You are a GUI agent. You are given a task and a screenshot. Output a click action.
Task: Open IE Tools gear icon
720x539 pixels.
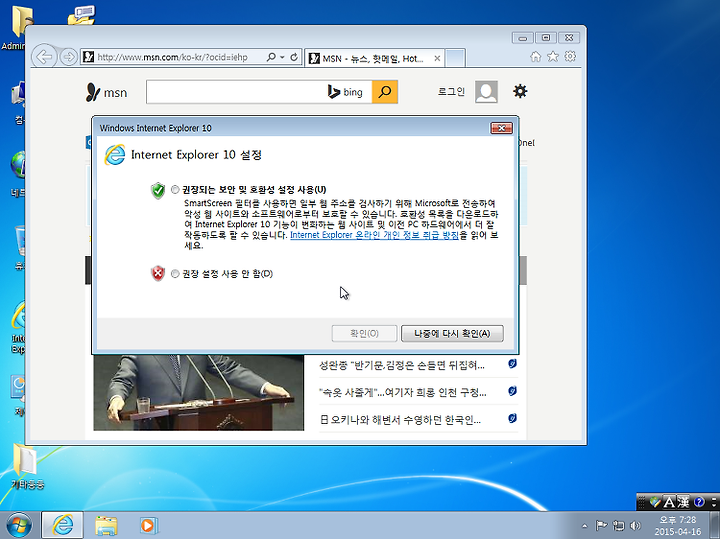(x=570, y=56)
